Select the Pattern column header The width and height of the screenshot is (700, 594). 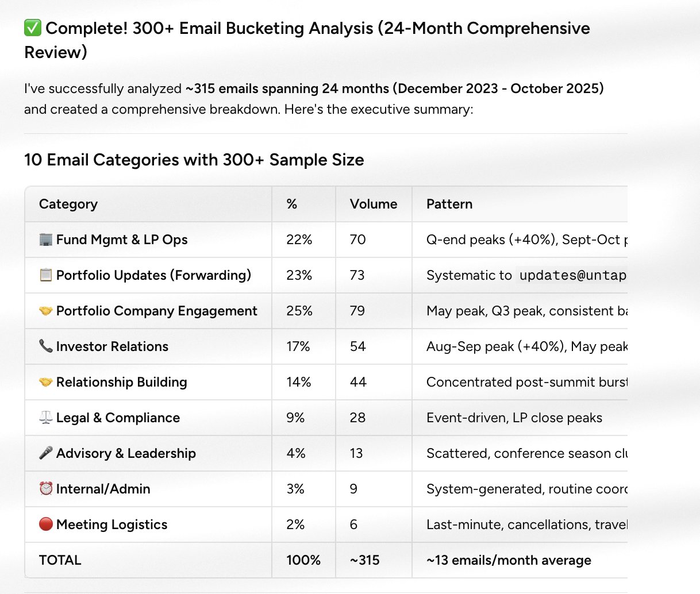(x=449, y=204)
